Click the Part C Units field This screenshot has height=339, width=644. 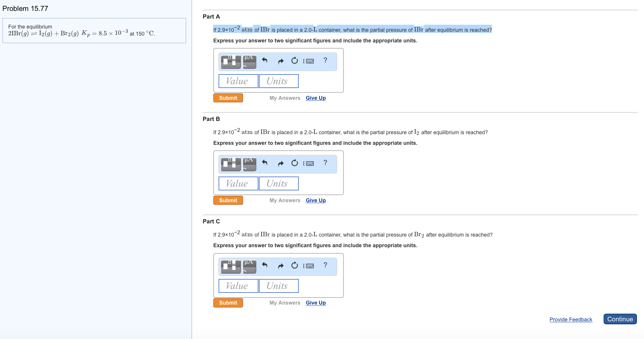279,286
